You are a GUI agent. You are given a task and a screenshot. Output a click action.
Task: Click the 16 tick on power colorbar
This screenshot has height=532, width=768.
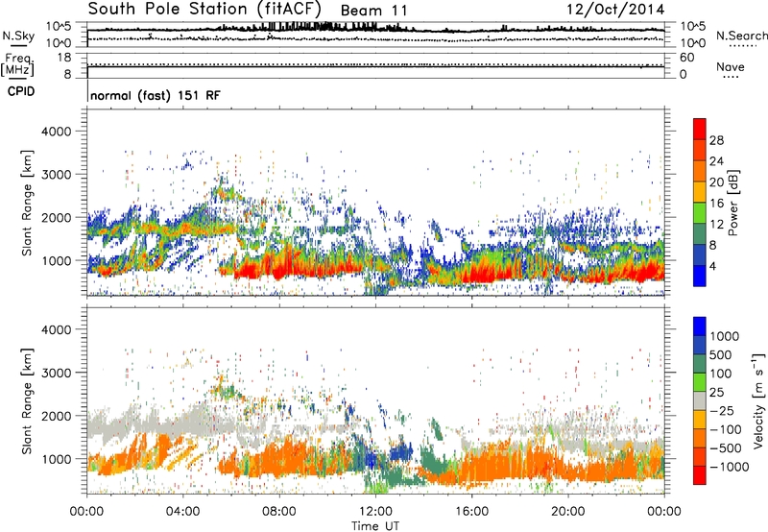[x=716, y=204]
